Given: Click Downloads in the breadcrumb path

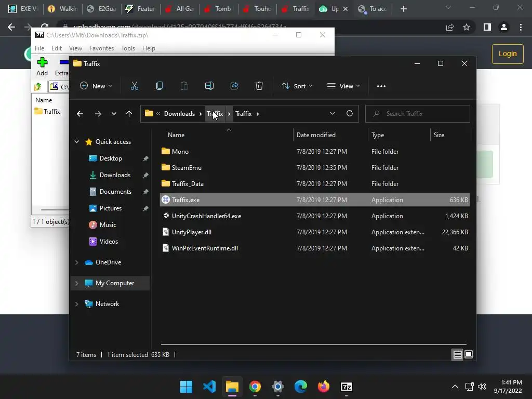Looking at the screenshot, I should tap(179, 114).
